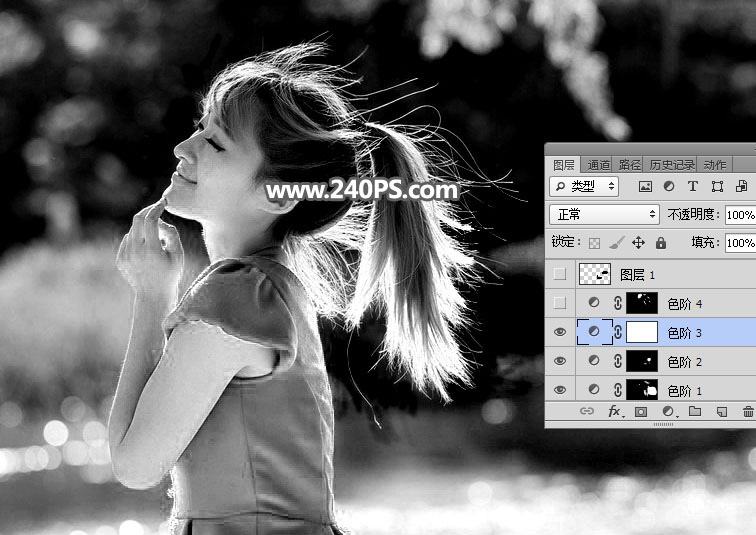Click mask link chain of 色阶 1

pos(618,390)
